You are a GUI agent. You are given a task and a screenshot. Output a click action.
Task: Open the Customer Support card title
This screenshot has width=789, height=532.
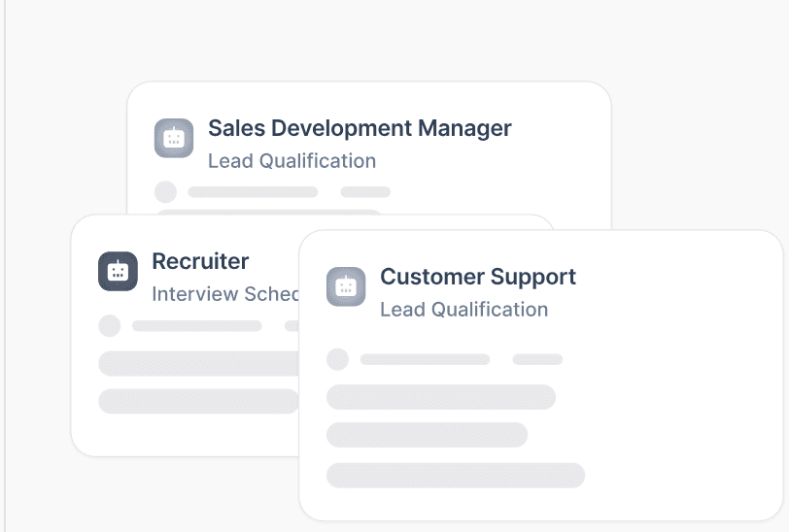[x=478, y=277]
